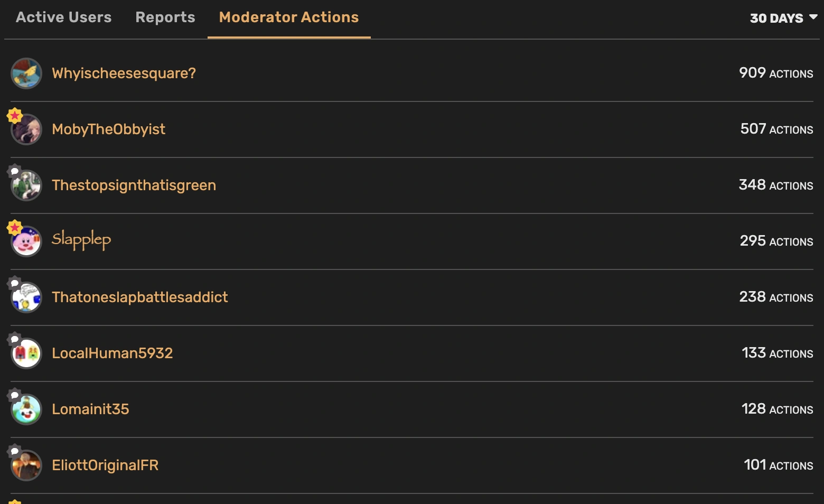
Task: Click the Lomainit35 username
Action: [x=90, y=409]
